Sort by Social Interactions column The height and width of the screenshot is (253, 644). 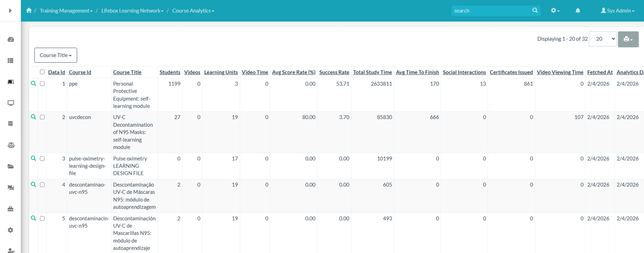click(464, 72)
